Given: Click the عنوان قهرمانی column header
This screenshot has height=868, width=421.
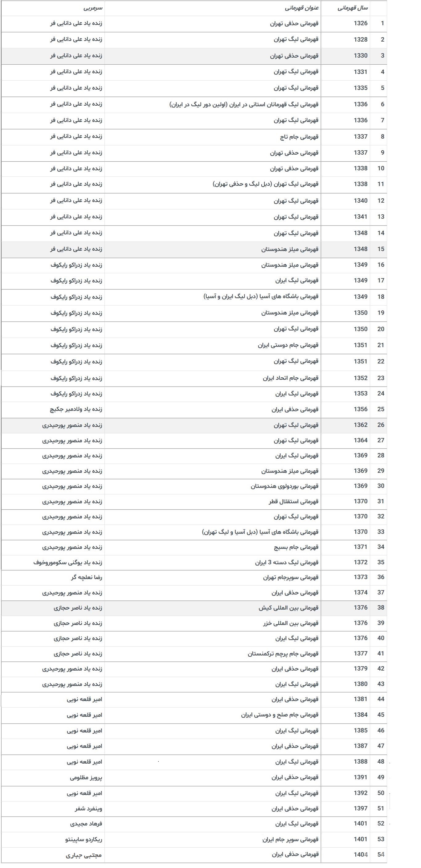Looking at the screenshot, I should click(x=301, y=8).
